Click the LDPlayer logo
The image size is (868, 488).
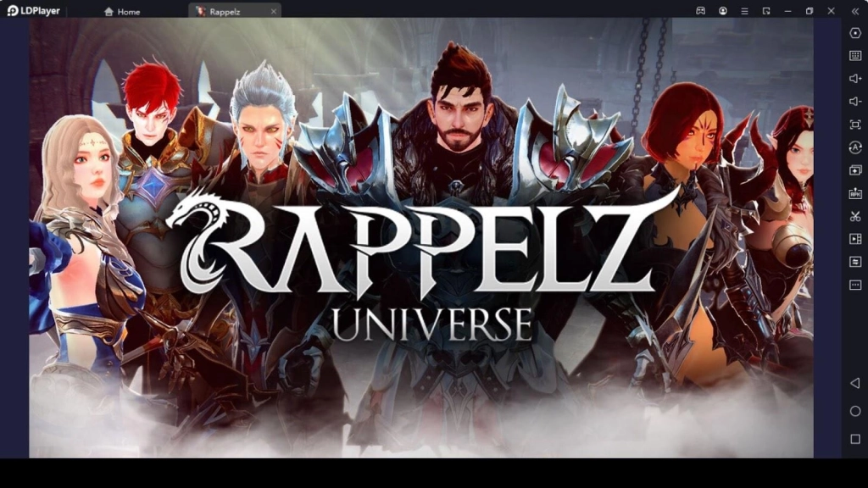pos(33,11)
